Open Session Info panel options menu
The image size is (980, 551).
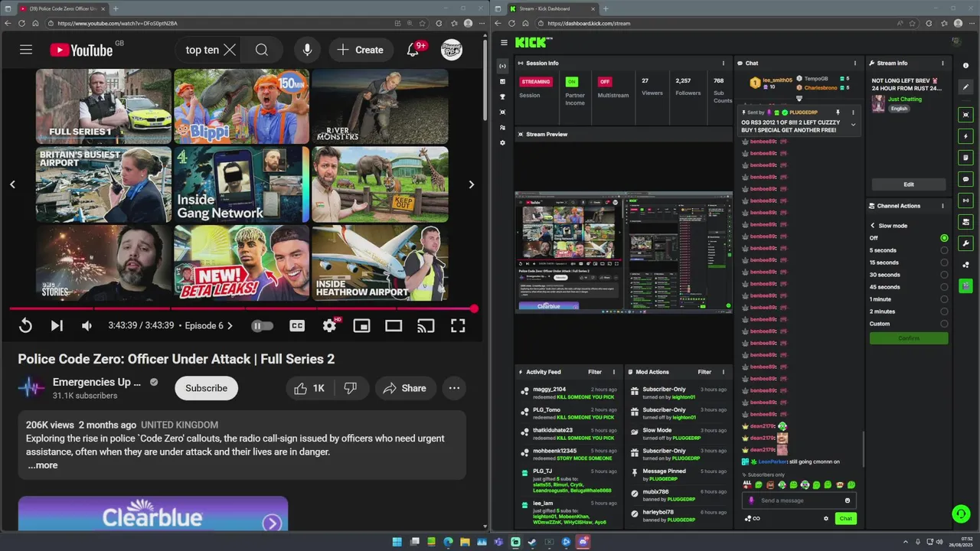(724, 64)
